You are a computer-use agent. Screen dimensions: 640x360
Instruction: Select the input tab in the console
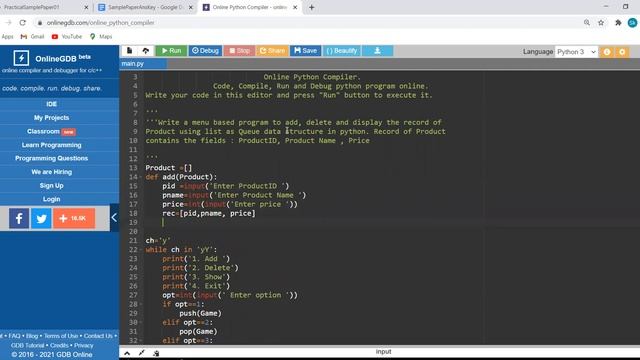point(383,351)
